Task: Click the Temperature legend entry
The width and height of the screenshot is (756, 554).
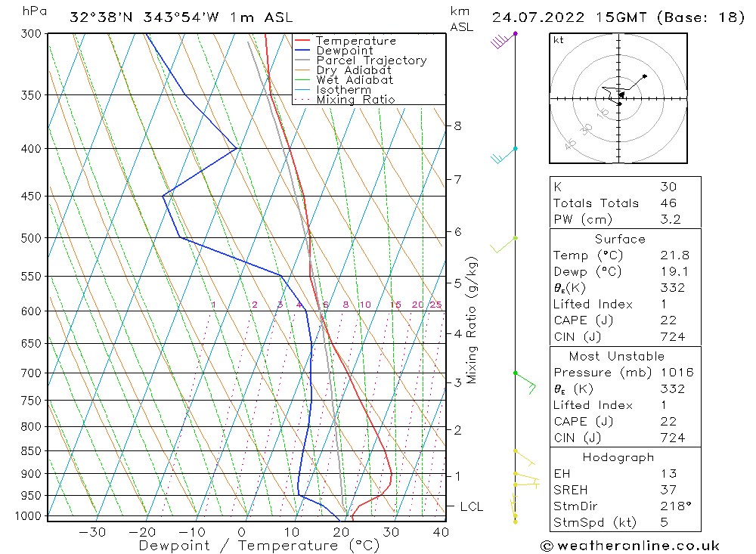Action: click(356, 41)
